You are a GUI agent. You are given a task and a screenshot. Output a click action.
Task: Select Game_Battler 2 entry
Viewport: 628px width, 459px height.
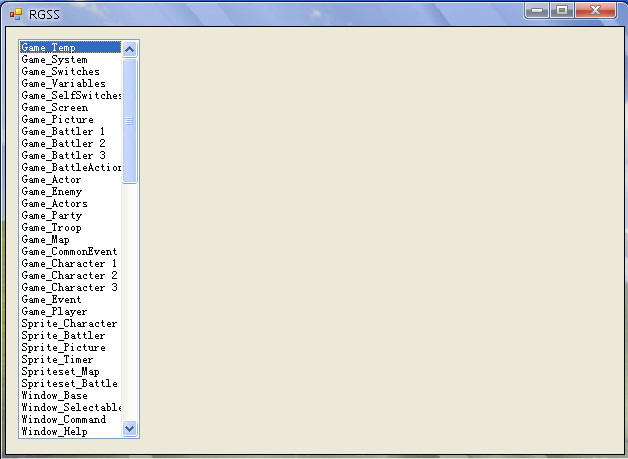(70, 143)
